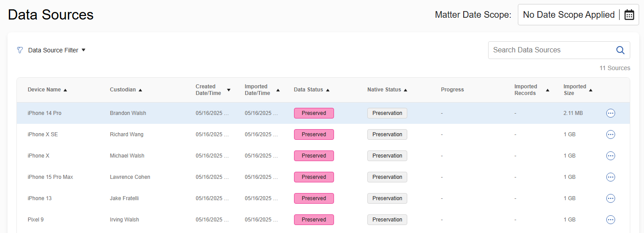The height and width of the screenshot is (233, 644).
Task: Click Preservation tag for Michael Walsh's row
Action: (x=387, y=156)
